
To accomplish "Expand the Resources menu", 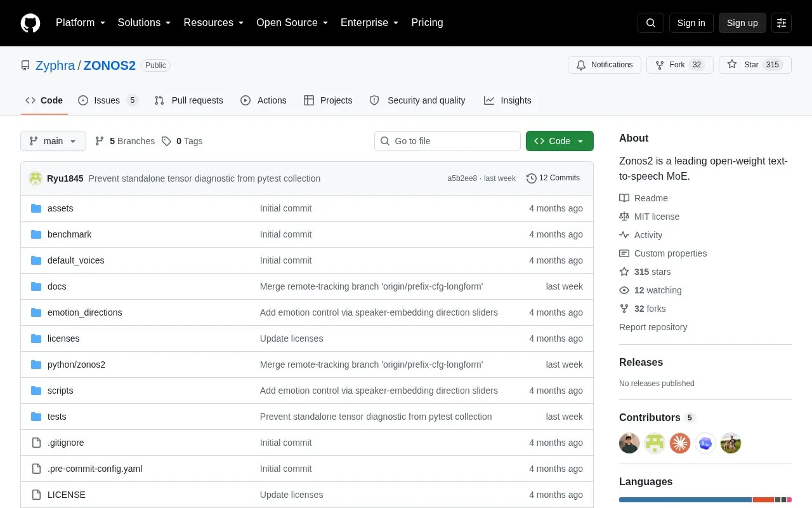I will click(214, 23).
